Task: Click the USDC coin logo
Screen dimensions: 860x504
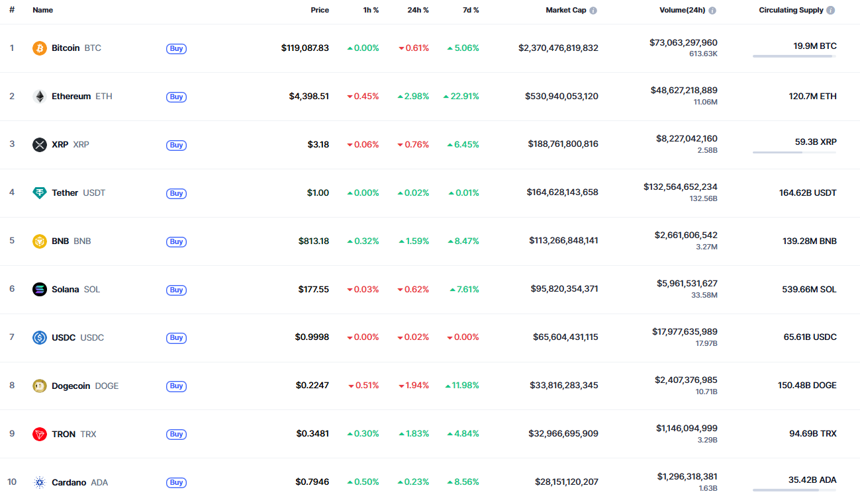Action: click(x=40, y=337)
